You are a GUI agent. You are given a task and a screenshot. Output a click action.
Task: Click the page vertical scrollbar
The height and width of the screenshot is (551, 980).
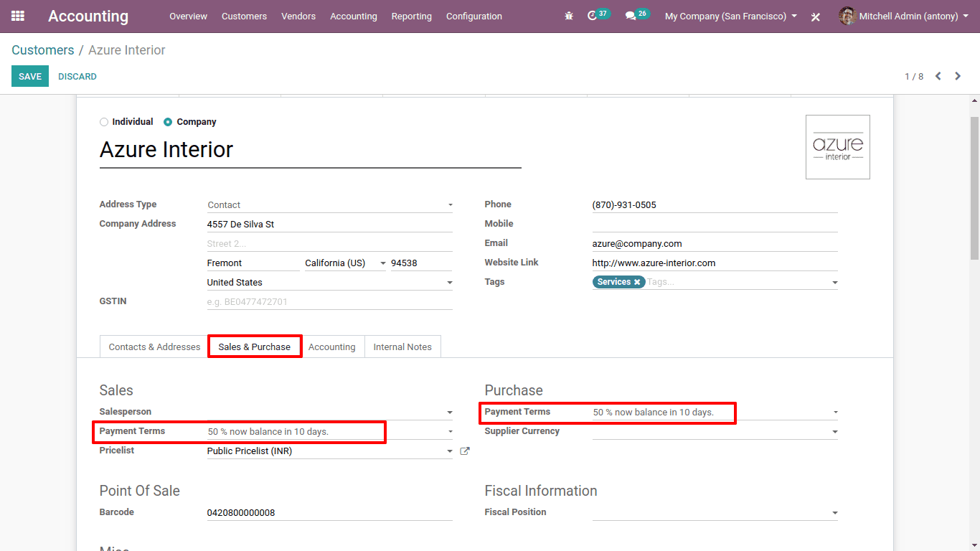pos(974,187)
